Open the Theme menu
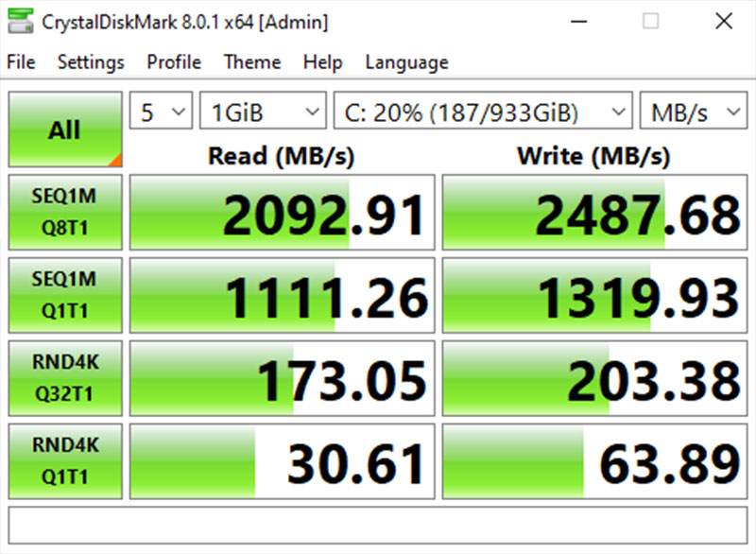 252,62
